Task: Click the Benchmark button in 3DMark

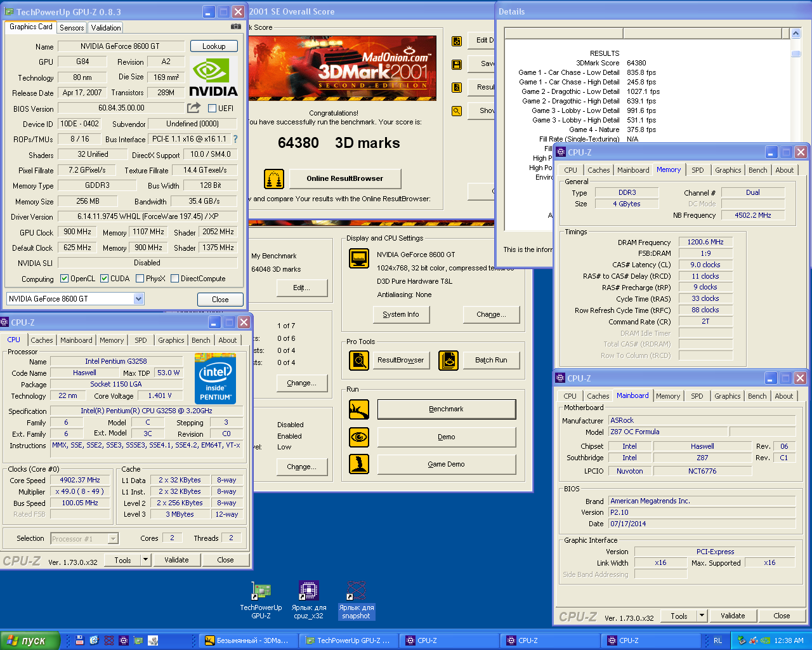Action: [x=447, y=409]
